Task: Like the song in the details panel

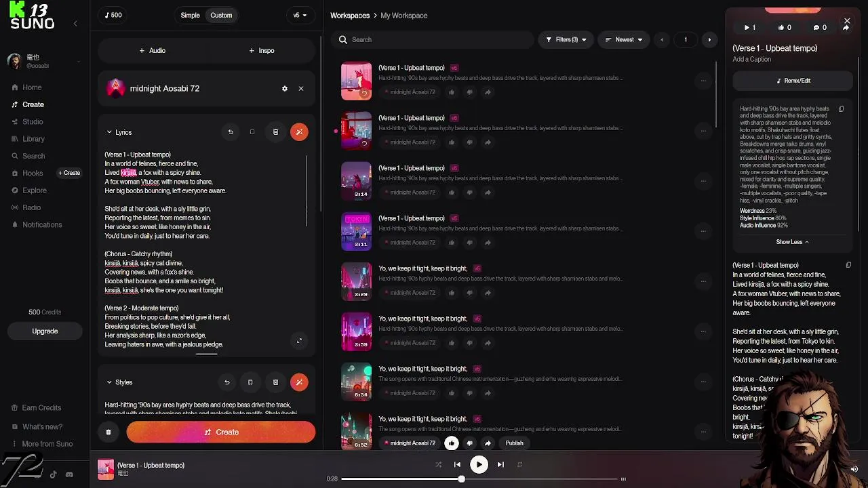Action: pyautogui.click(x=785, y=28)
